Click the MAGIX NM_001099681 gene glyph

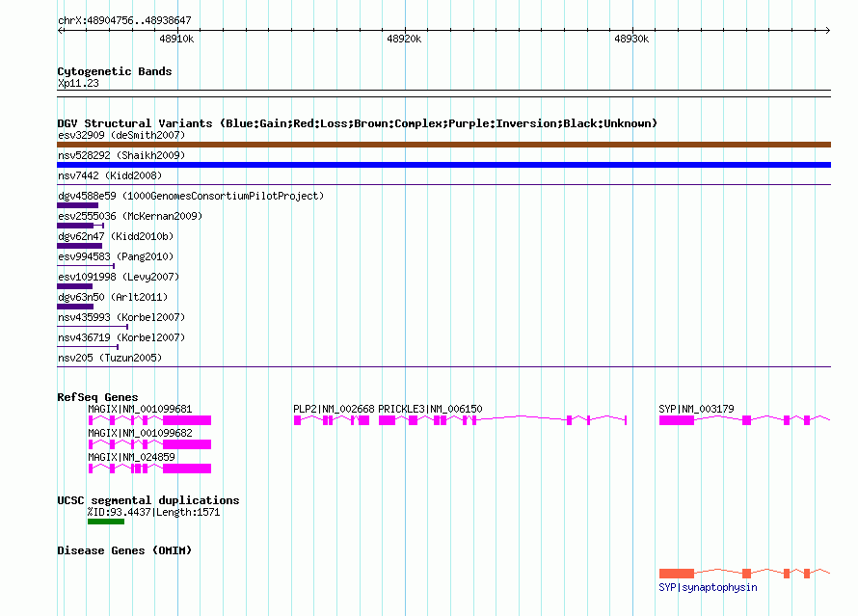[150, 420]
